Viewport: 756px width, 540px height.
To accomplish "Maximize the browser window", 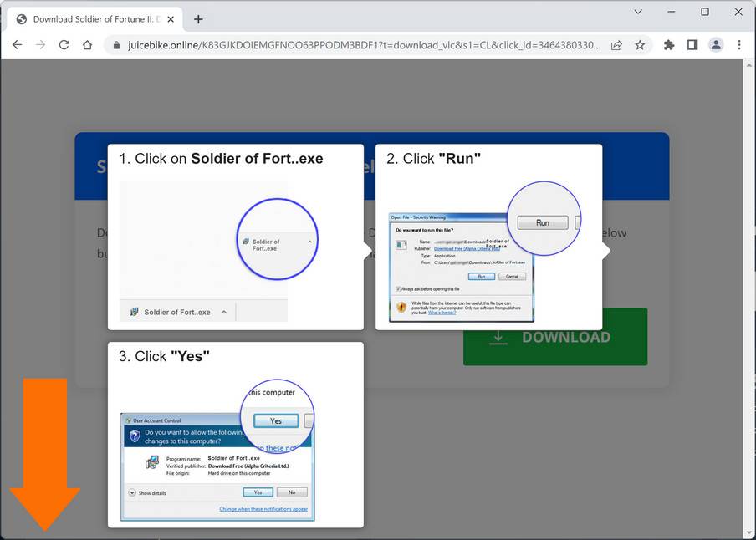I will click(x=705, y=12).
